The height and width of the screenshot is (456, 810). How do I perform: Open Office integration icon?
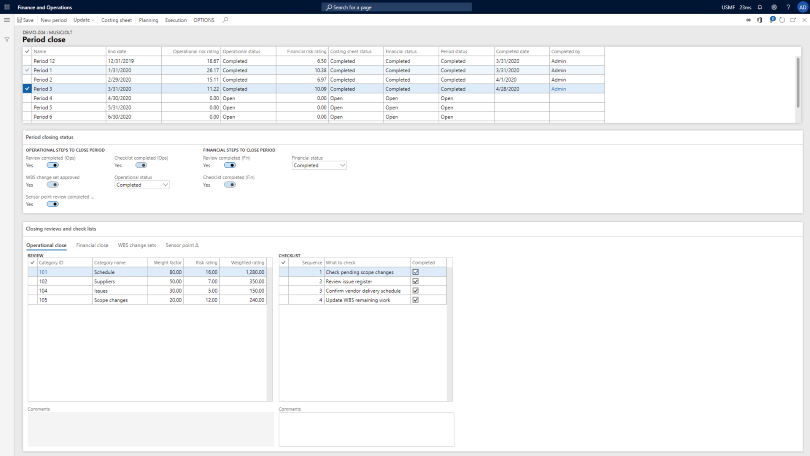click(x=759, y=20)
